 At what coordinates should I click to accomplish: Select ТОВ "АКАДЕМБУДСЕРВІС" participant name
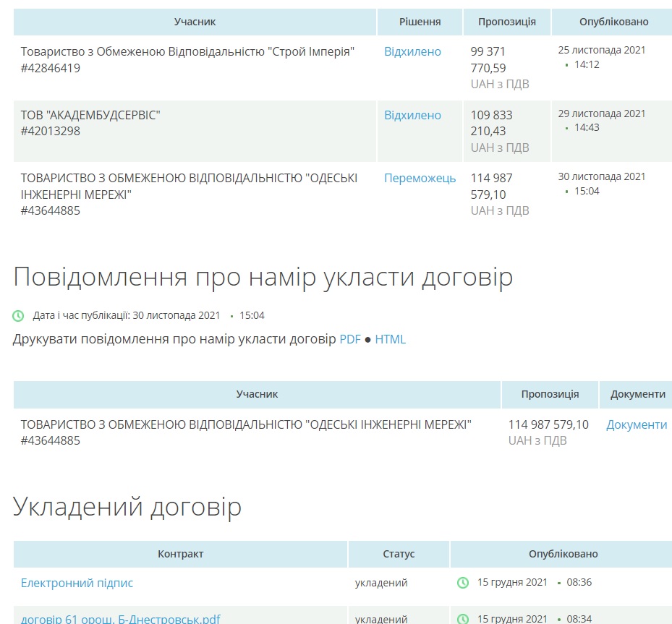point(90,115)
